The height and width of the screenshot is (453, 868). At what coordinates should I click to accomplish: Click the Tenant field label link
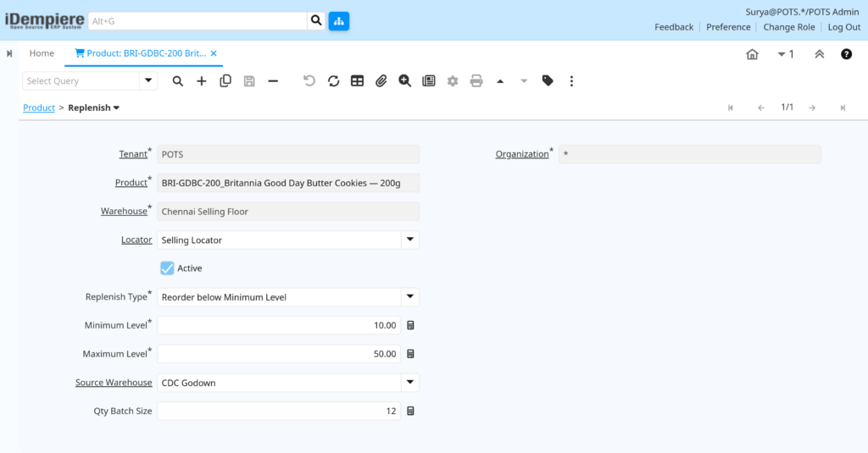click(x=133, y=154)
